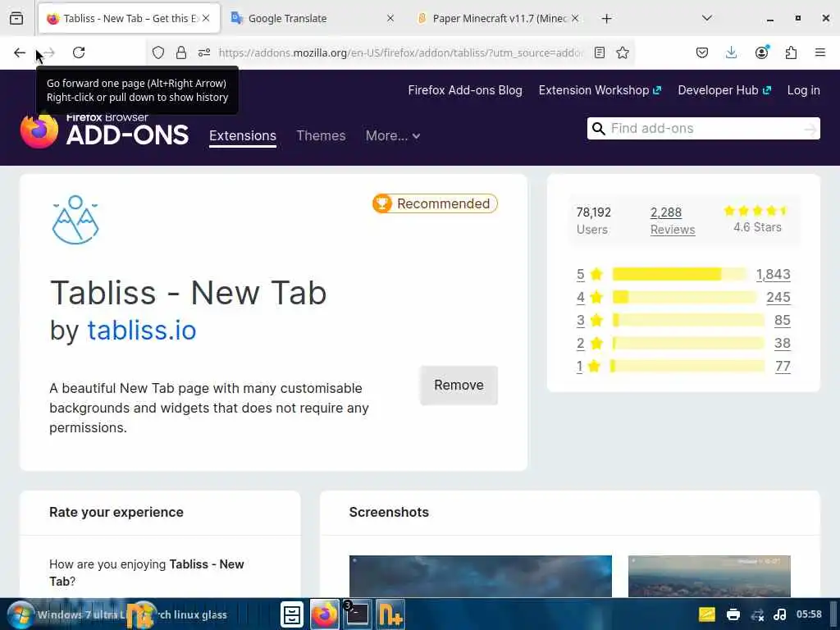Open the second landscape screenshot thumbnail

click(x=710, y=576)
